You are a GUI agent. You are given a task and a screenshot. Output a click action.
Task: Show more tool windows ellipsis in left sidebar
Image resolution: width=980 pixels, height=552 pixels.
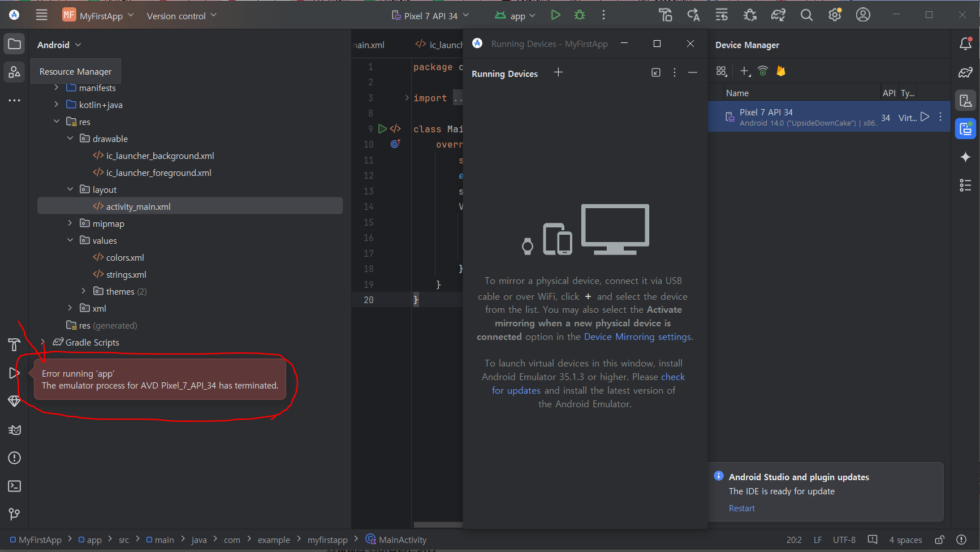pos(14,100)
